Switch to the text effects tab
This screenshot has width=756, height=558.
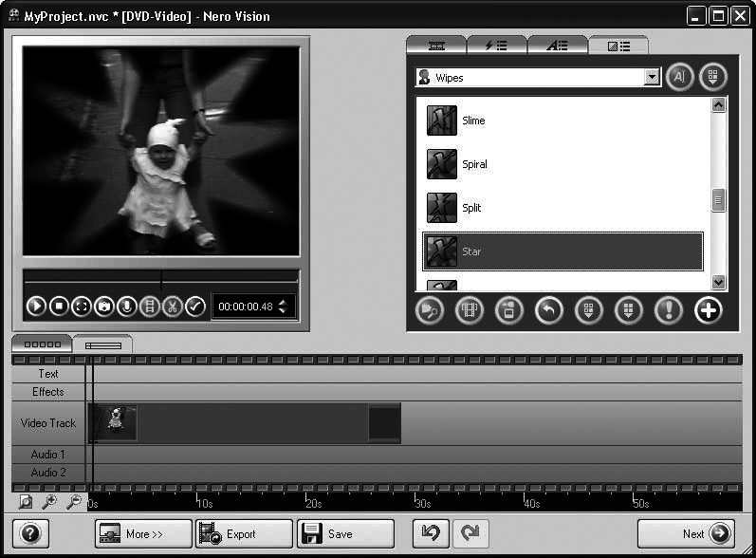tap(557, 45)
